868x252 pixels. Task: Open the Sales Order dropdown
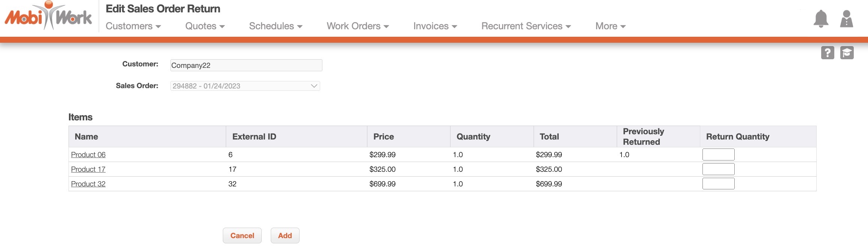coord(245,86)
